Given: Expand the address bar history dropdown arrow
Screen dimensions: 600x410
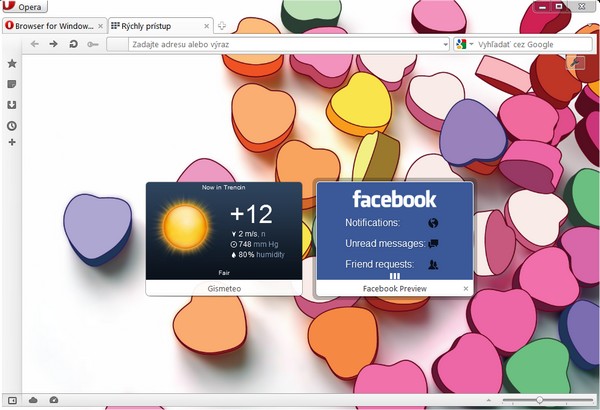Looking at the screenshot, I should [x=445, y=44].
